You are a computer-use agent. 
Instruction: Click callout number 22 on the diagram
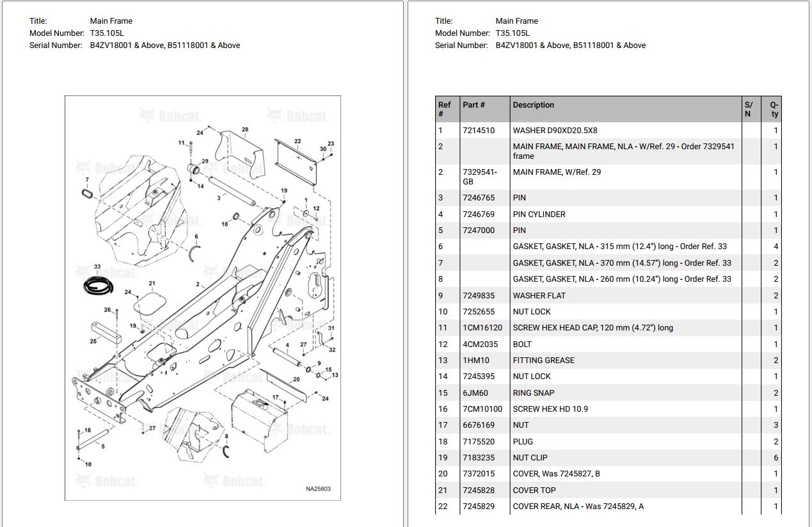[x=298, y=141]
